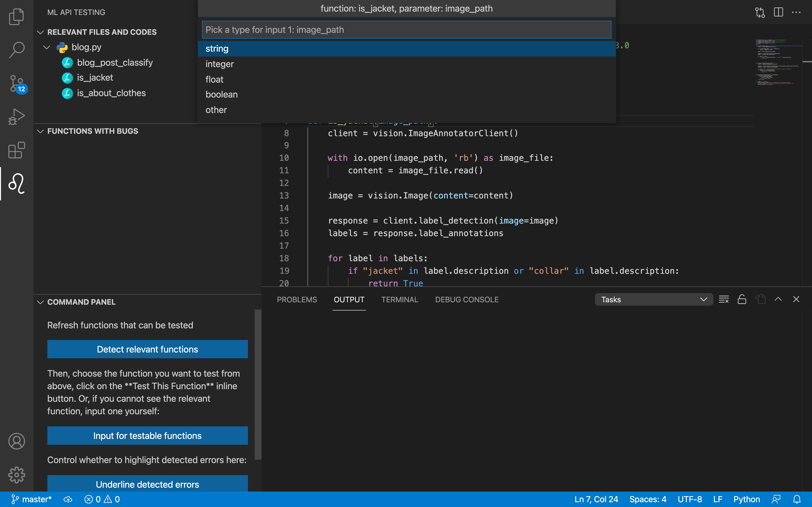
Task: Collapse the blog.py tree node
Action: tap(47, 47)
